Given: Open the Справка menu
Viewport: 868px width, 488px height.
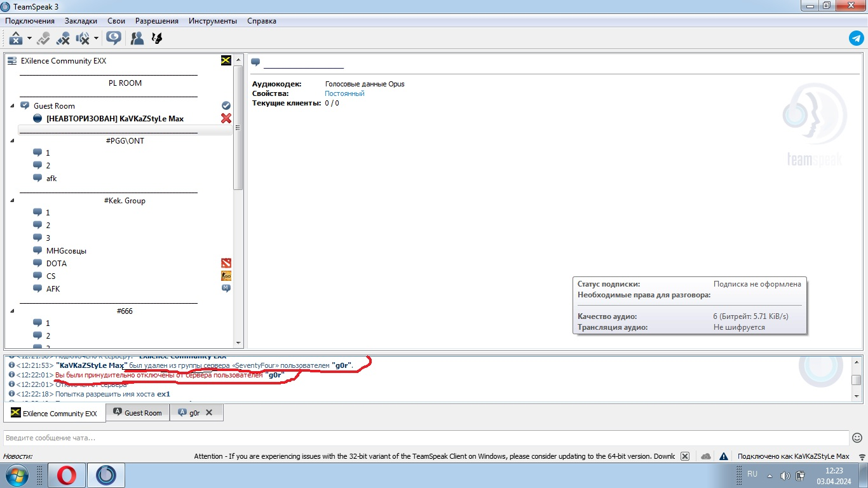Looking at the screenshot, I should tap(262, 21).
